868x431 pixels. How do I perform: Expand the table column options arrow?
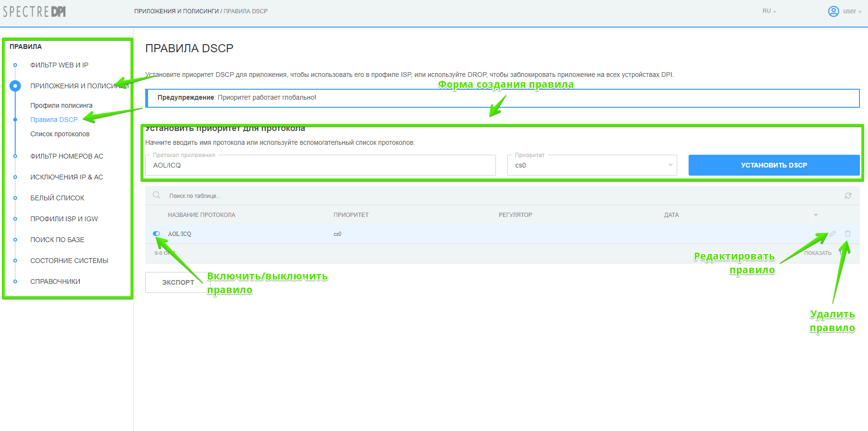[x=816, y=215]
